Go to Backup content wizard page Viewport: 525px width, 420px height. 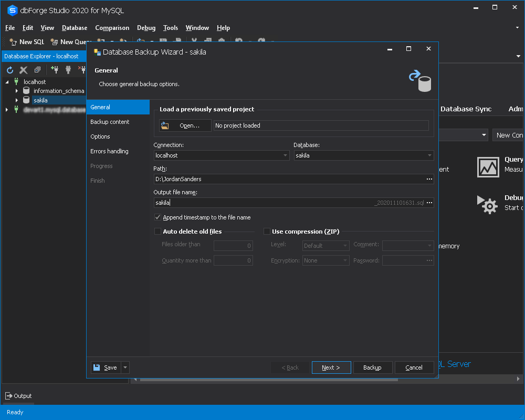(x=118, y=122)
